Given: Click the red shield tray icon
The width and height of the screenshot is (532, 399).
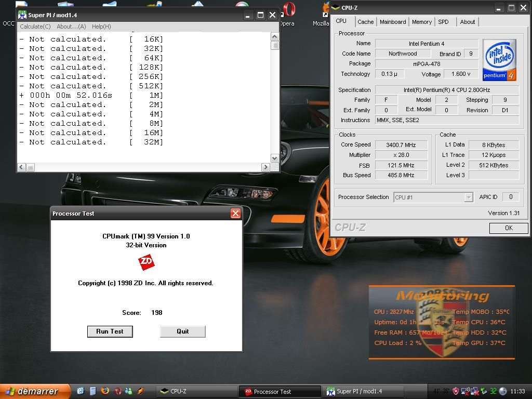Looking at the screenshot, I should tap(456, 391).
